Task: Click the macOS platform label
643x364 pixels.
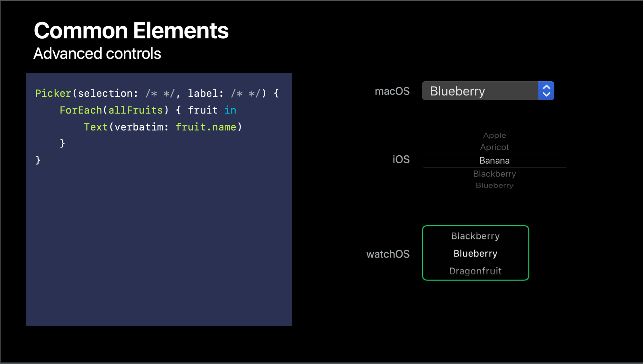Action: click(392, 91)
